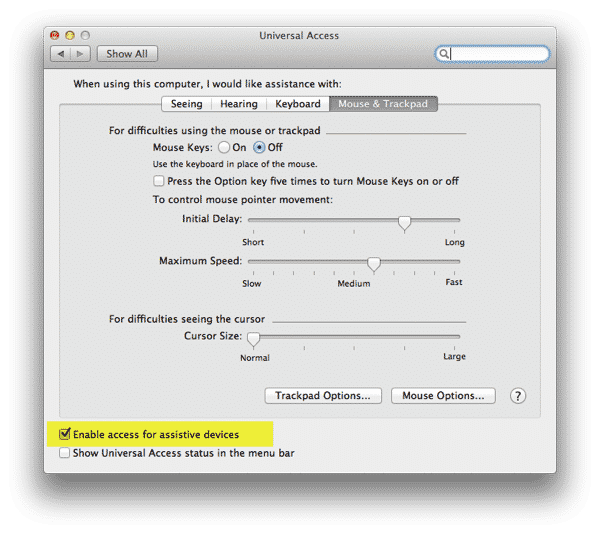This screenshot has width=600, height=534.
Task: Click the Maximum Speed slider knob
Action: (373, 264)
